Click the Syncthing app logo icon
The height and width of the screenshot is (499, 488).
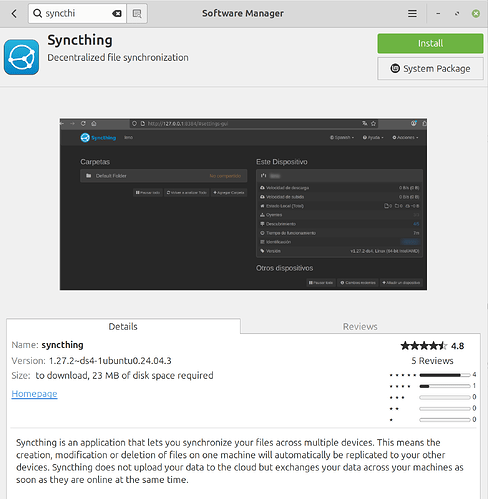coord(21,57)
